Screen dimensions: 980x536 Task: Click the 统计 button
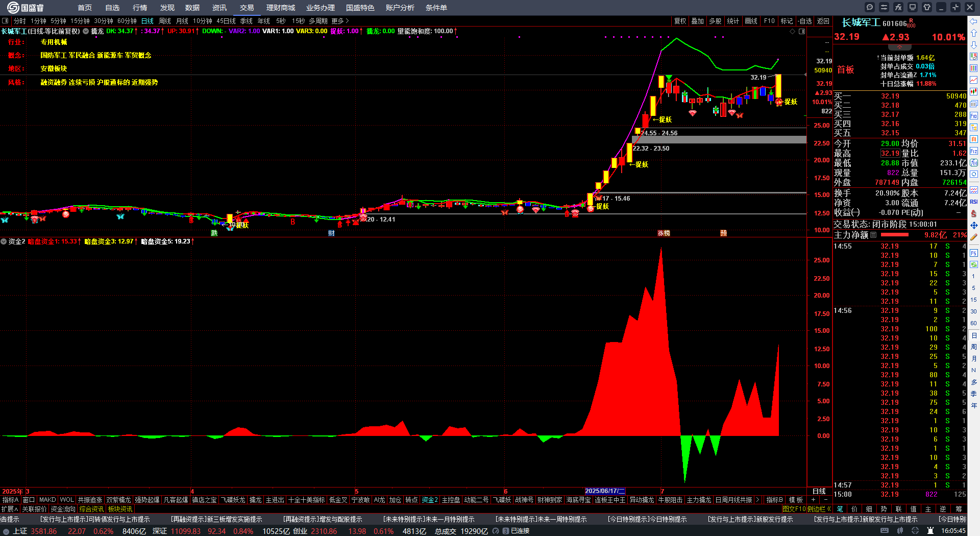733,21
